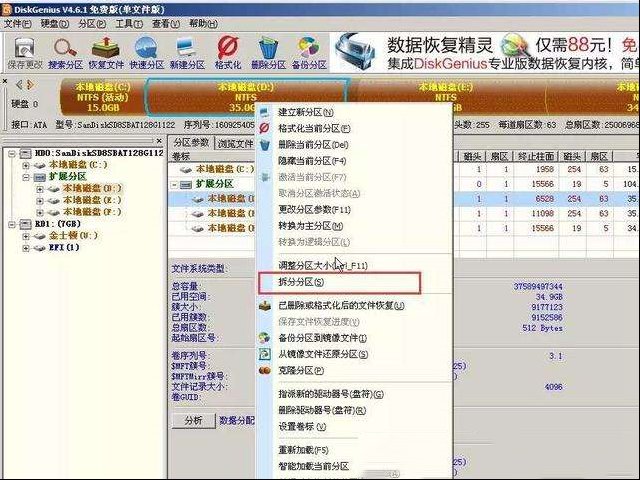Choose the 新建分区 new partition toolbar icon
The image size is (640, 480).
(187, 53)
